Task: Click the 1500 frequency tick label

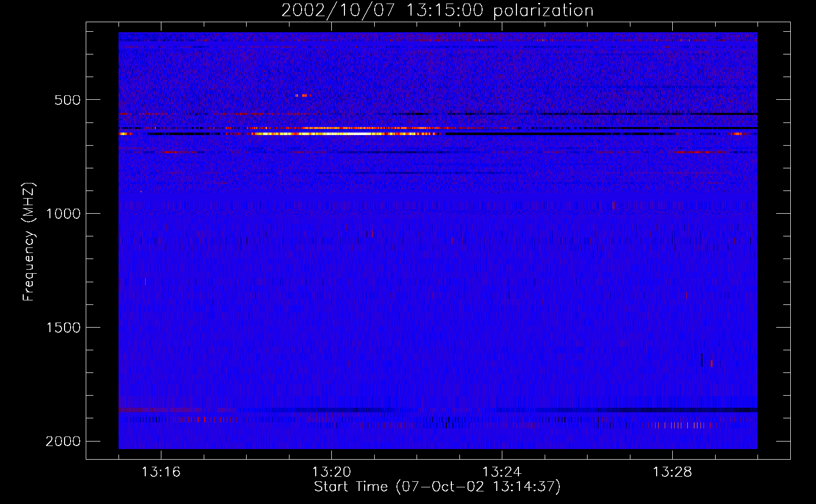Action: click(x=63, y=328)
